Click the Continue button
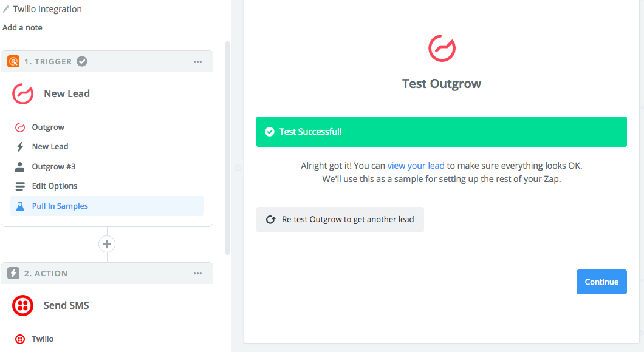Viewport: 644px width, 352px height. point(601,282)
